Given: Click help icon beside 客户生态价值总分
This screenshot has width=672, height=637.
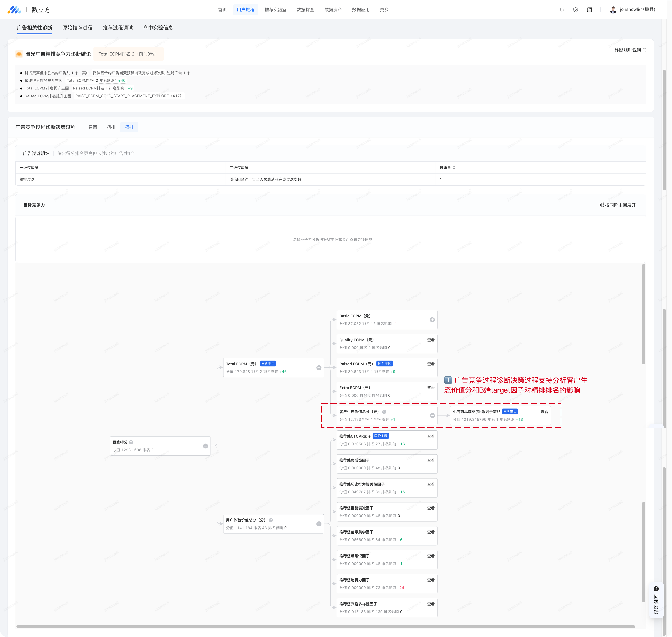Looking at the screenshot, I should tap(384, 412).
